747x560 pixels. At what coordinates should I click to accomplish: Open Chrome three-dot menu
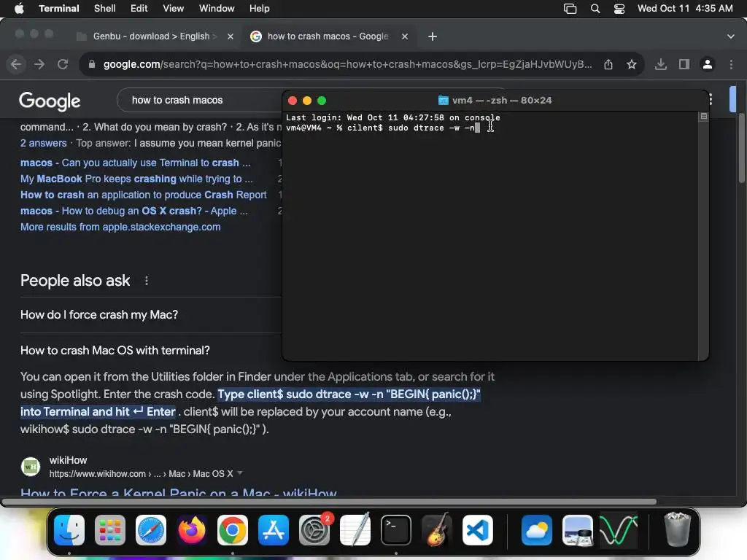[x=731, y=64]
